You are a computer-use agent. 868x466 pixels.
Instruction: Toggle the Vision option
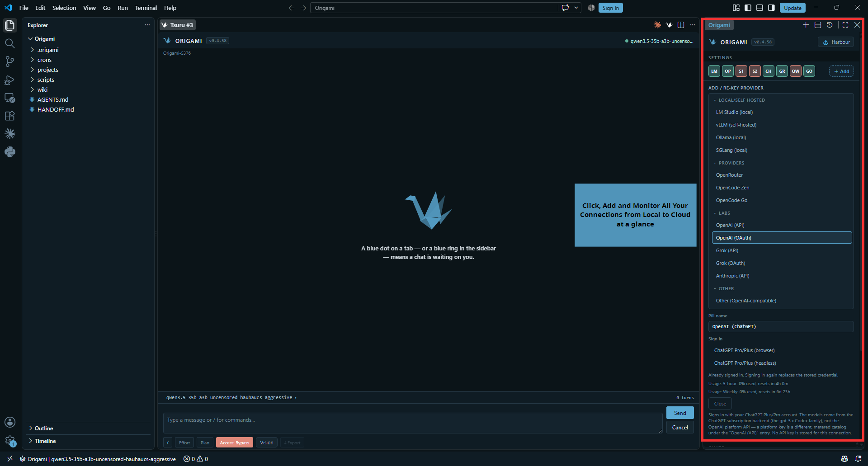(266, 442)
